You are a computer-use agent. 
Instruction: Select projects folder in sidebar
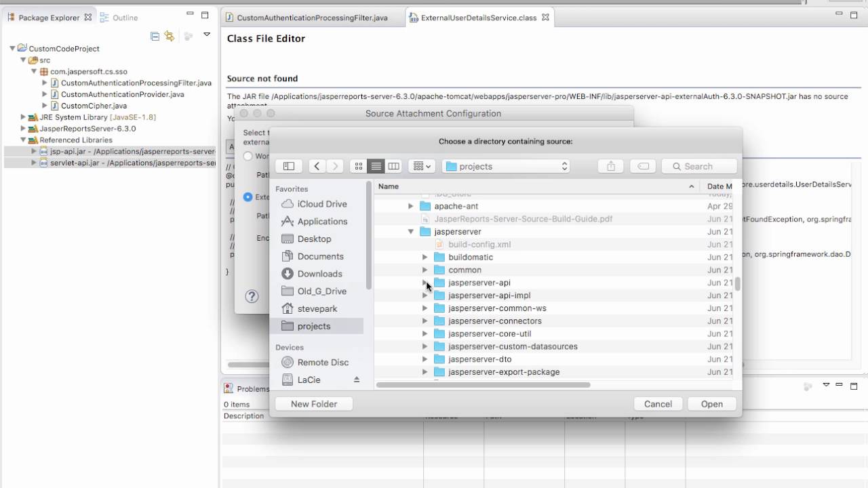tap(315, 326)
